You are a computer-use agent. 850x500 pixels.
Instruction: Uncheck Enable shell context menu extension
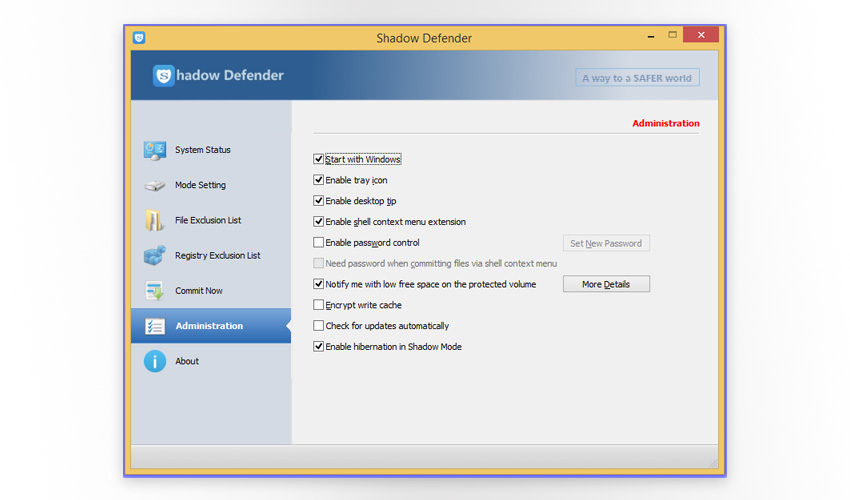[318, 221]
